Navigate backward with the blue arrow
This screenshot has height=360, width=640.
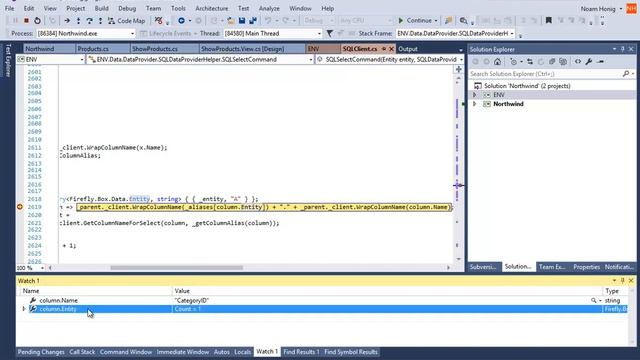click(x=181, y=20)
